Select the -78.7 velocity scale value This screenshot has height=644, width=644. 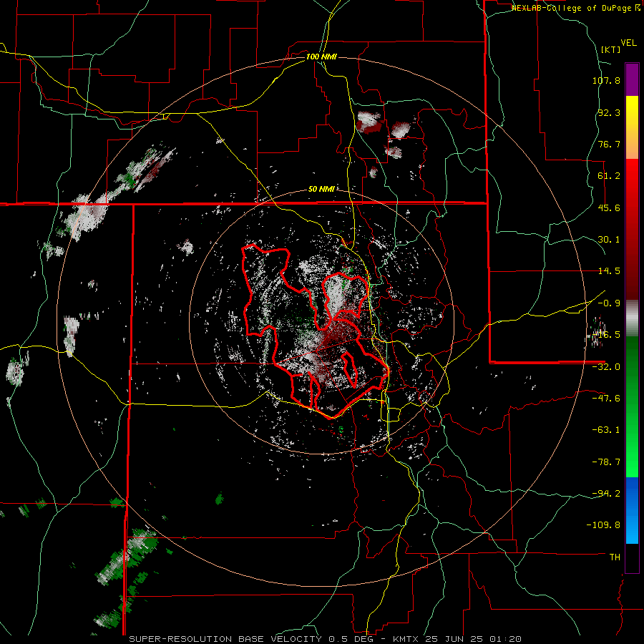click(606, 462)
